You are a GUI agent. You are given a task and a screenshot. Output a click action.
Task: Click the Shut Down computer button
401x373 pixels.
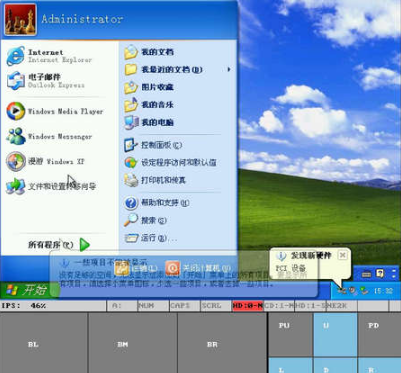click(198, 268)
